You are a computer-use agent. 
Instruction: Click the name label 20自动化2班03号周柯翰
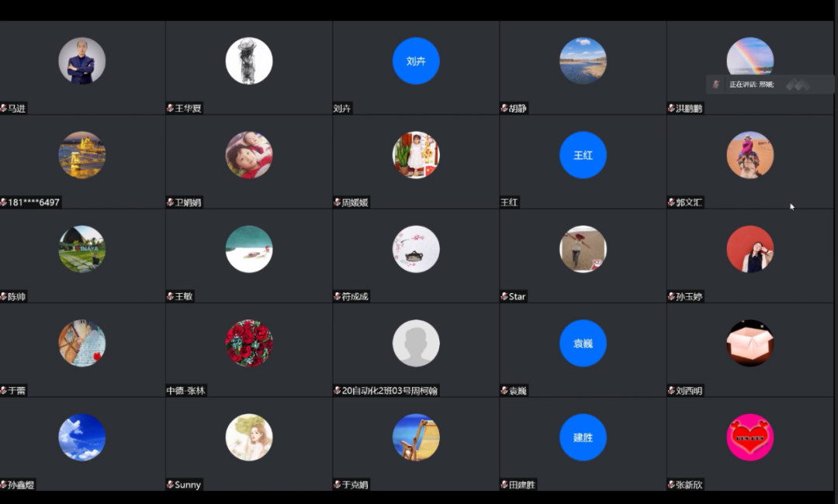pyautogui.click(x=390, y=391)
